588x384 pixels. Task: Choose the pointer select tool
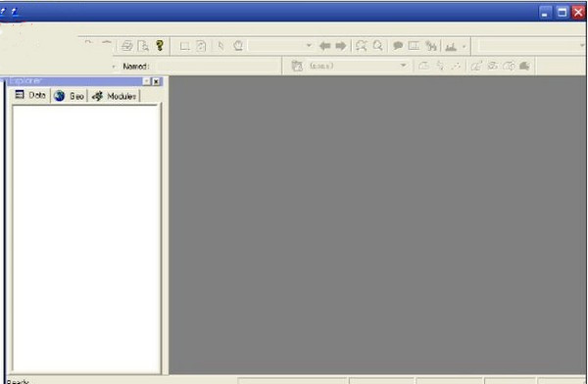[x=220, y=46]
